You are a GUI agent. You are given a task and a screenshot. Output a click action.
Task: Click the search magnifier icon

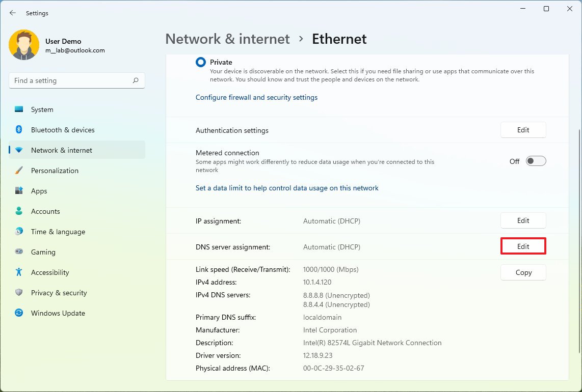click(x=136, y=80)
